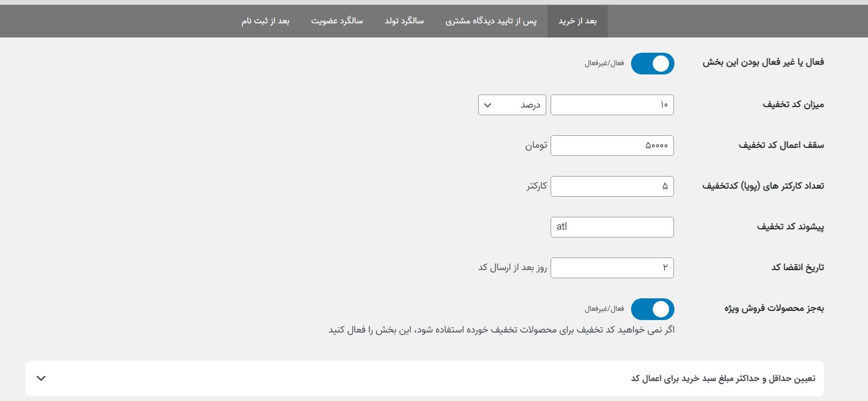
Task: Click the 'روز بعد از ارسال کد' text
Action: 513,267
